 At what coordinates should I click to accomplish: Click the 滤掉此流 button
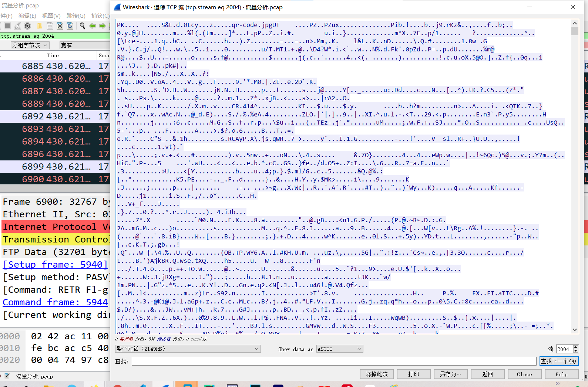pos(377,374)
